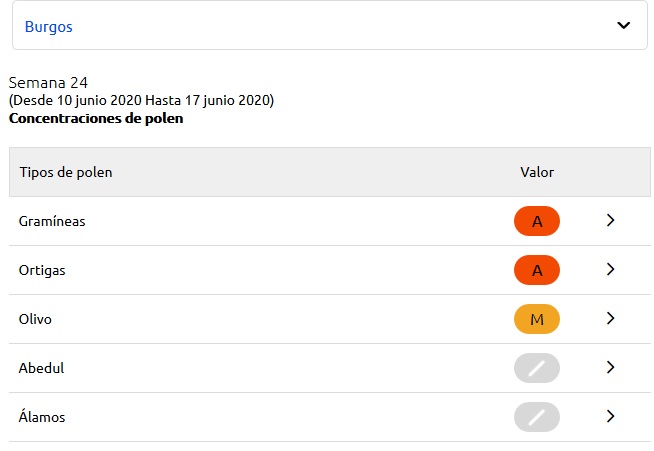Select the red A badge for Ortigas
654x451 pixels.
537,270
